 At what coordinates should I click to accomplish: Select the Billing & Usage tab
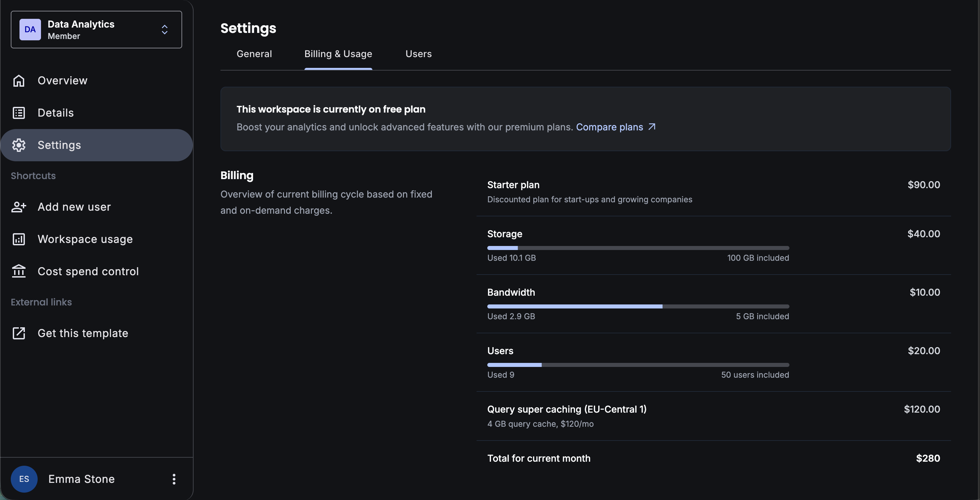click(x=338, y=54)
